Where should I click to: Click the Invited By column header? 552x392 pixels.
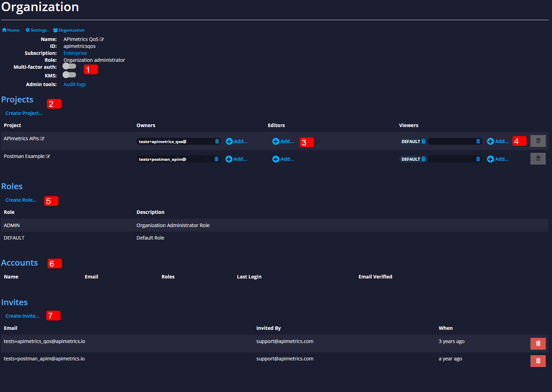(x=269, y=328)
